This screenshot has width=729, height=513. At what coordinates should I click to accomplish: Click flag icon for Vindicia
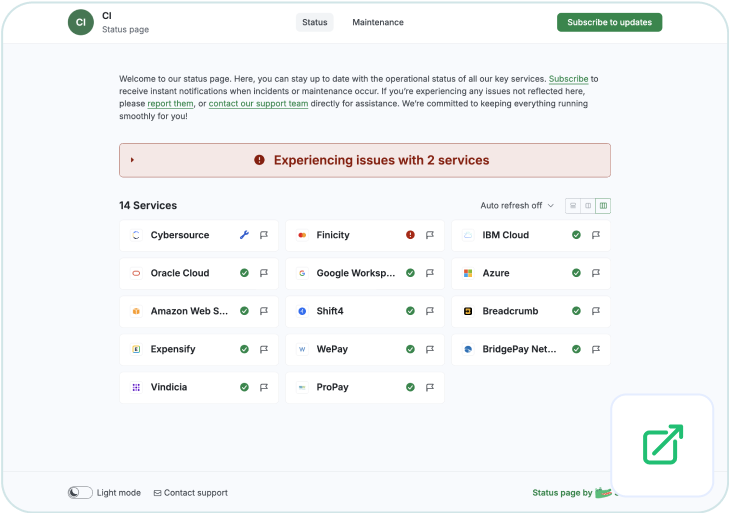pos(264,387)
